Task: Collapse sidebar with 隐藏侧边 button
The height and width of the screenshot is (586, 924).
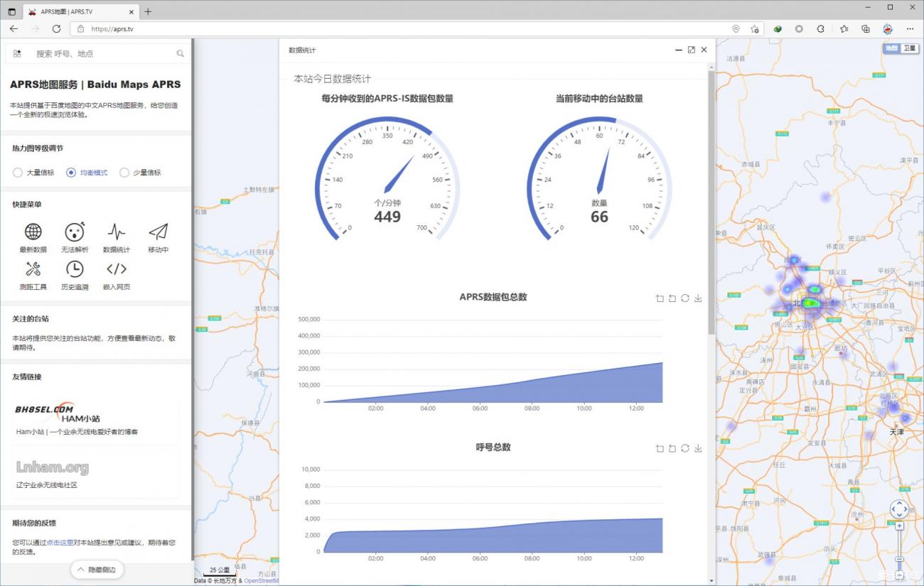Action: 97,570
